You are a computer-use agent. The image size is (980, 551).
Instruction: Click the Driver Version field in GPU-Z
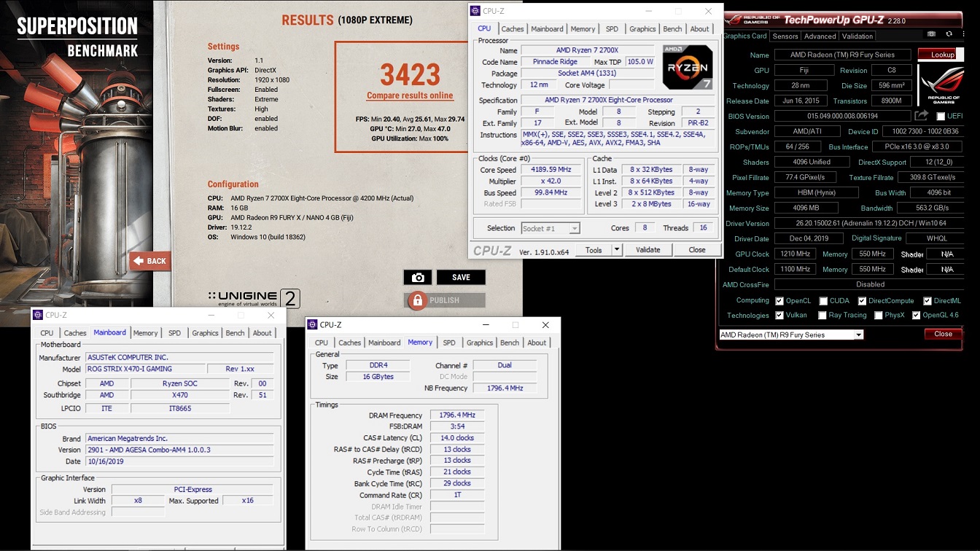[871, 223]
